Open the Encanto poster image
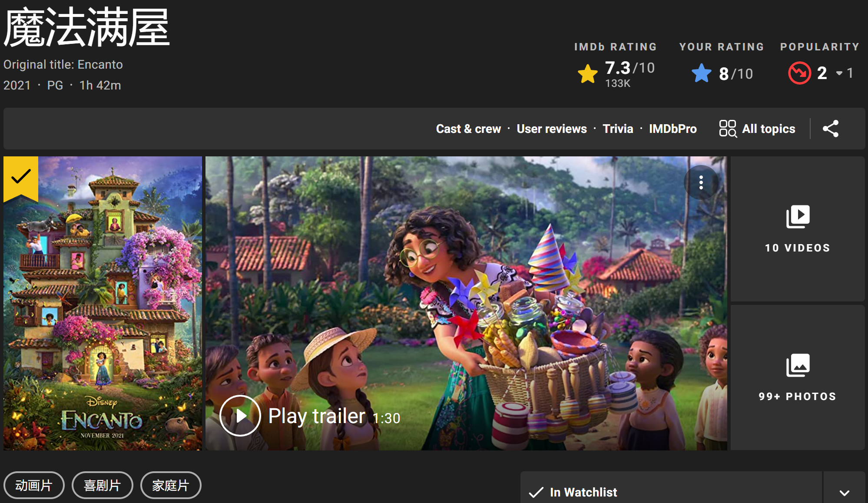This screenshot has width=868, height=503. [103, 303]
